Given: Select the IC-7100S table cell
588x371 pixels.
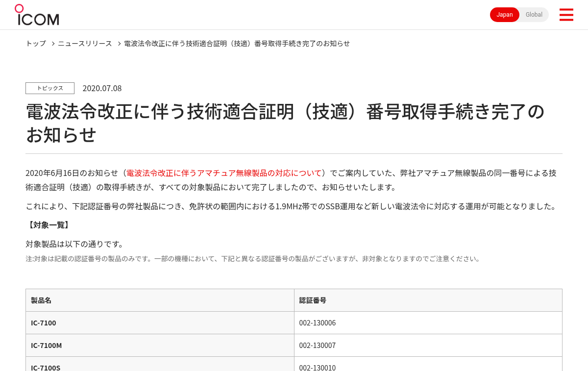Looking at the screenshot, I should [x=160, y=364].
